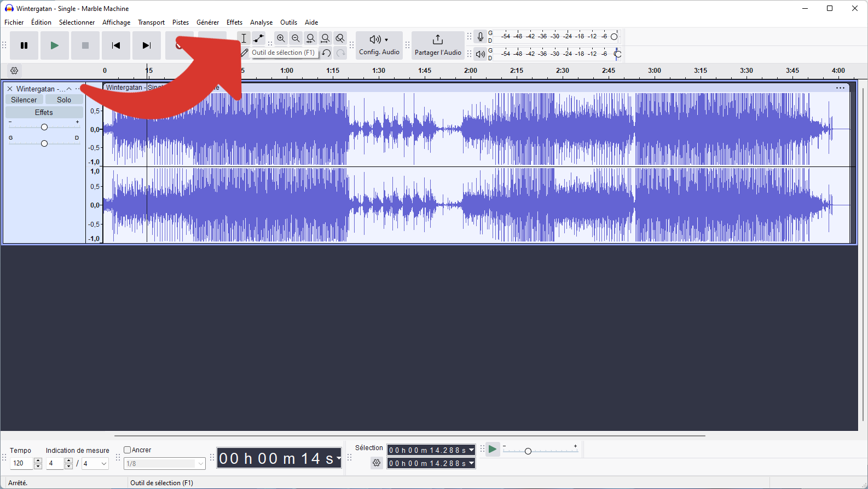This screenshot has height=489, width=868.
Task: Click the record meter microphone icon
Action: 480,37
